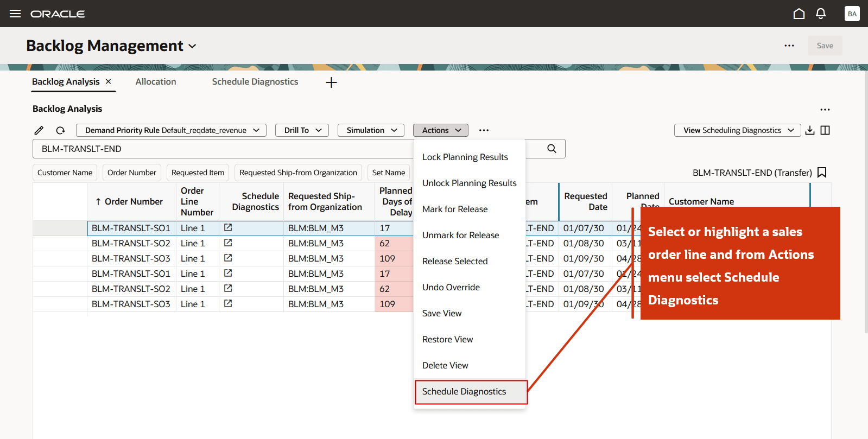Open the Simulation dropdown
This screenshot has width=868, height=439.
point(371,130)
